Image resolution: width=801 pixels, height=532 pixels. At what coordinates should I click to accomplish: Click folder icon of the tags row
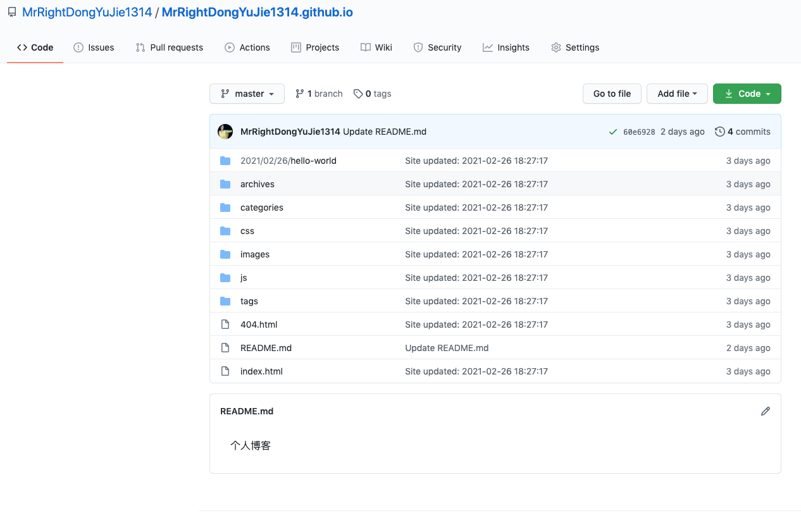(x=225, y=301)
